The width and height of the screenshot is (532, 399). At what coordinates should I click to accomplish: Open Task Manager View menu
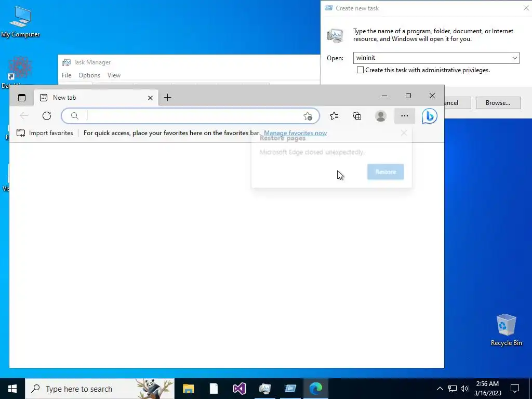(x=114, y=75)
